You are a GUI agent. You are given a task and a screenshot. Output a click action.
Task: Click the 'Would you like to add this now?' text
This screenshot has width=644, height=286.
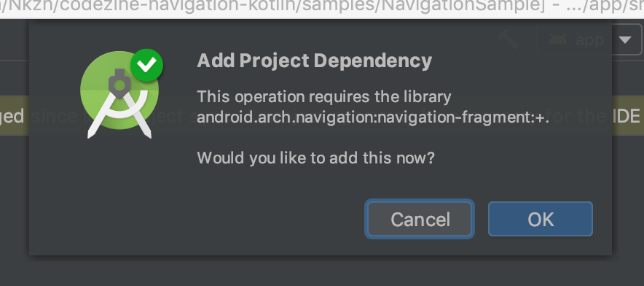coord(315,158)
